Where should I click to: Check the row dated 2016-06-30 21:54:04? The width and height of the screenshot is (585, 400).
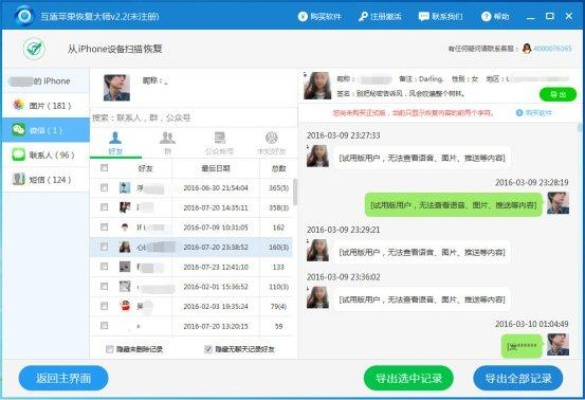coord(104,187)
